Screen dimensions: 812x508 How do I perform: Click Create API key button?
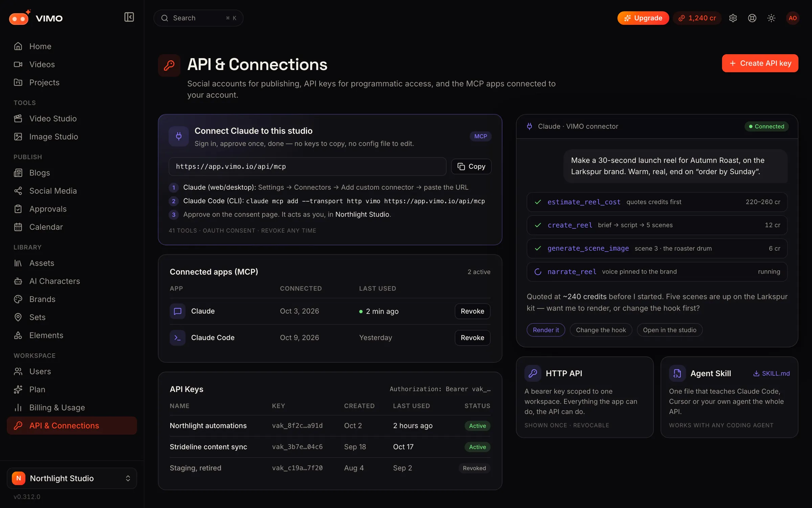click(x=760, y=63)
